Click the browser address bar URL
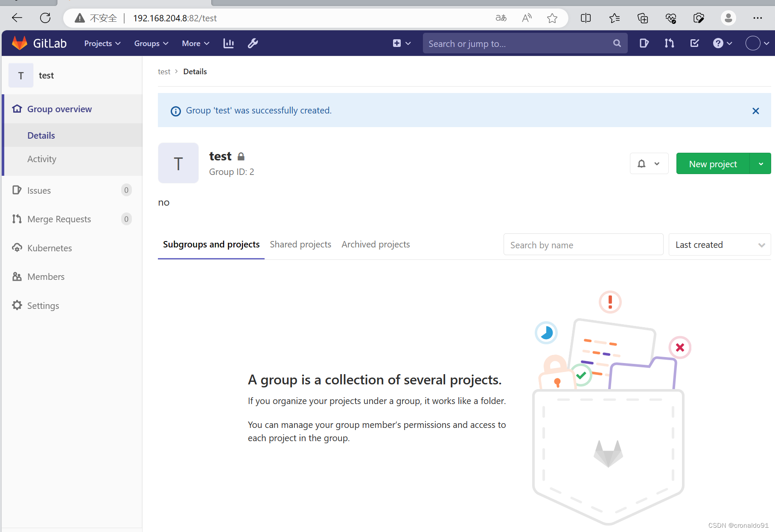Screen dimensions: 775x532 click(x=175, y=18)
